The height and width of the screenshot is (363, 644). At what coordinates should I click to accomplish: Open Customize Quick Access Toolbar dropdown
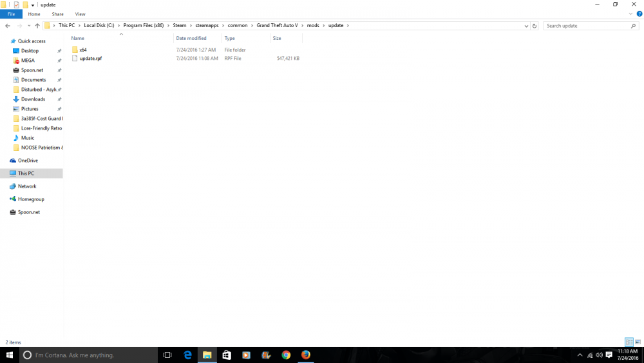pyautogui.click(x=33, y=5)
